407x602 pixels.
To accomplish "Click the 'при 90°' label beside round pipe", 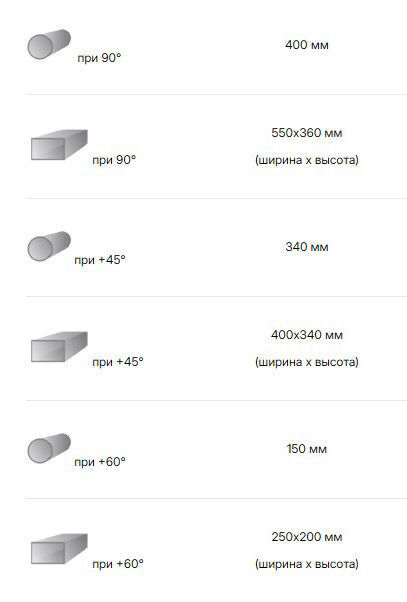I will point(99,58).
